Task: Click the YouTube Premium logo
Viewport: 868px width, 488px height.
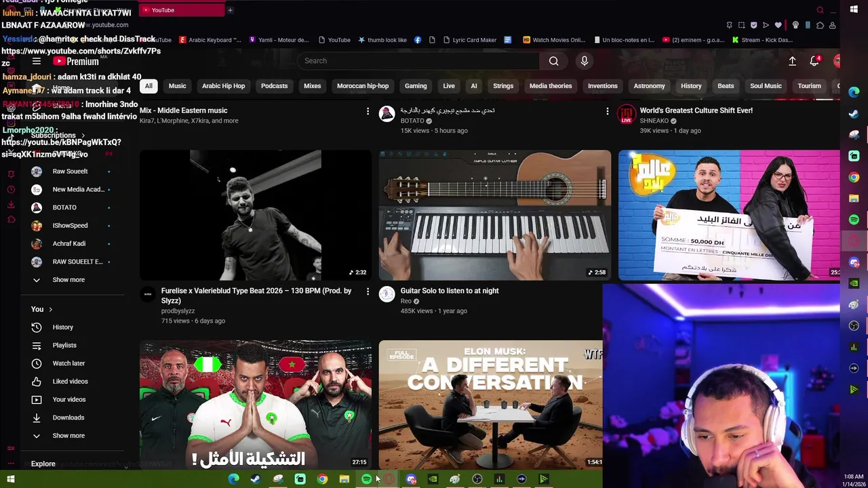Action: pos(76,61)
